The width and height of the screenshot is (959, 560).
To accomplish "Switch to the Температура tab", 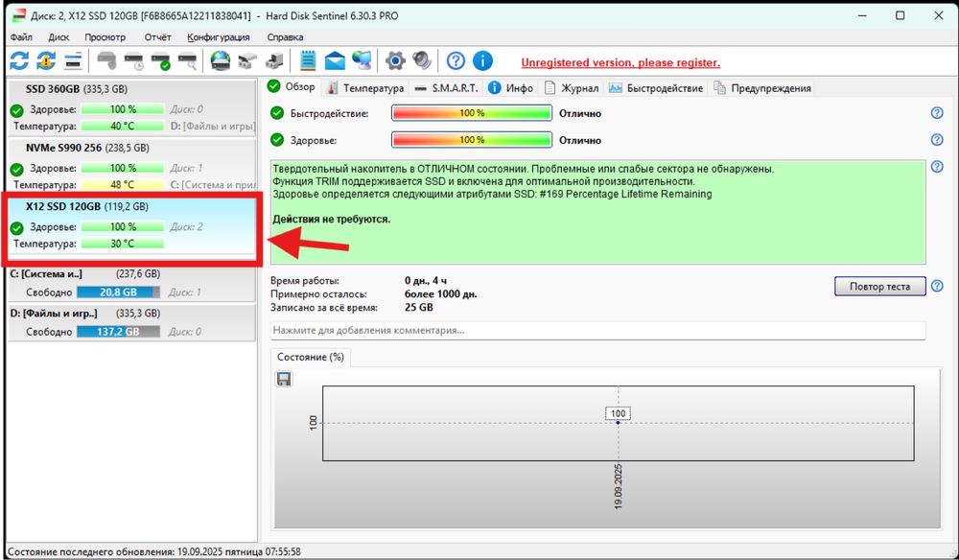I will point(365,88).
